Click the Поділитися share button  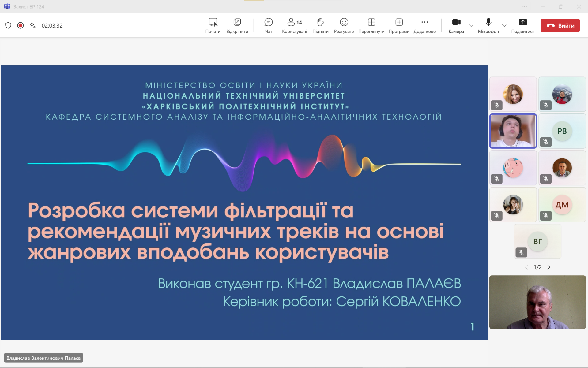522,25
